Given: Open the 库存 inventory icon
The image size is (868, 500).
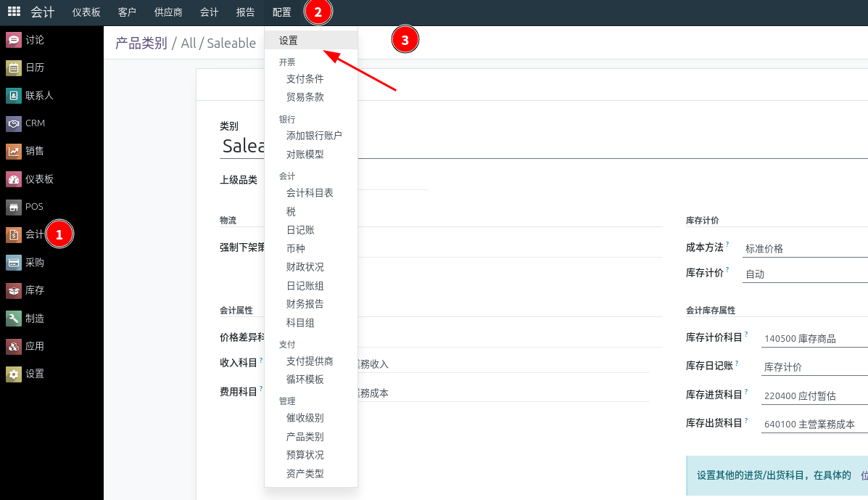Looking at the screenshot, I should [14, 290].
